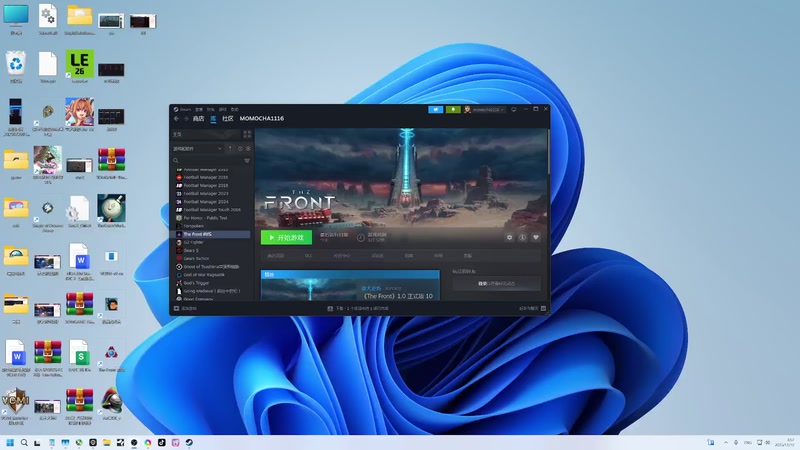Image resolution: width=800 pixels, height=450 pixels.
Task: Click the recent activity clock icon in sidebar
Action: tap(240, 148)
